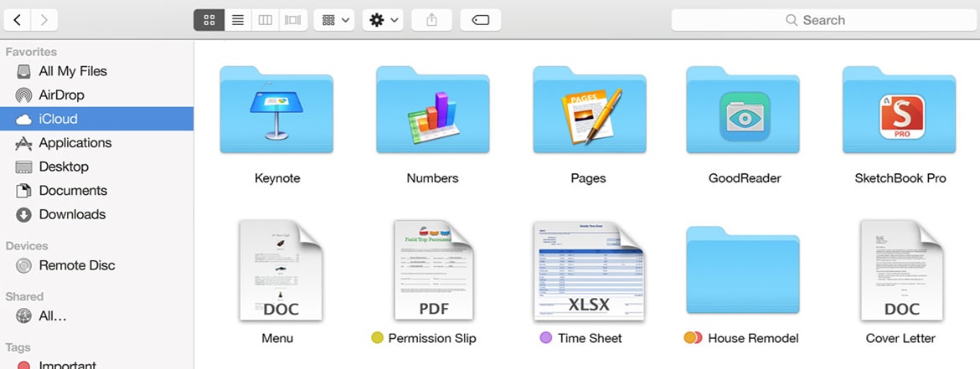Select Remote Disc under Devices
This screenshot has width=980, height=369.
97,265
